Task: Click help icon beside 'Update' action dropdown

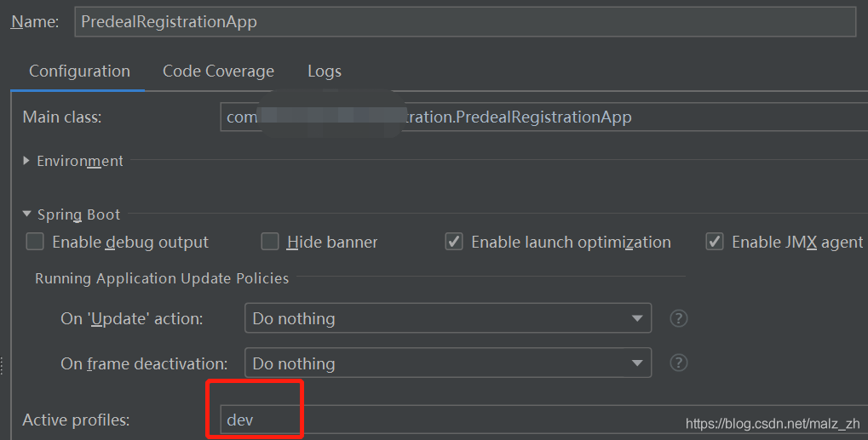Action: point(679,318)
